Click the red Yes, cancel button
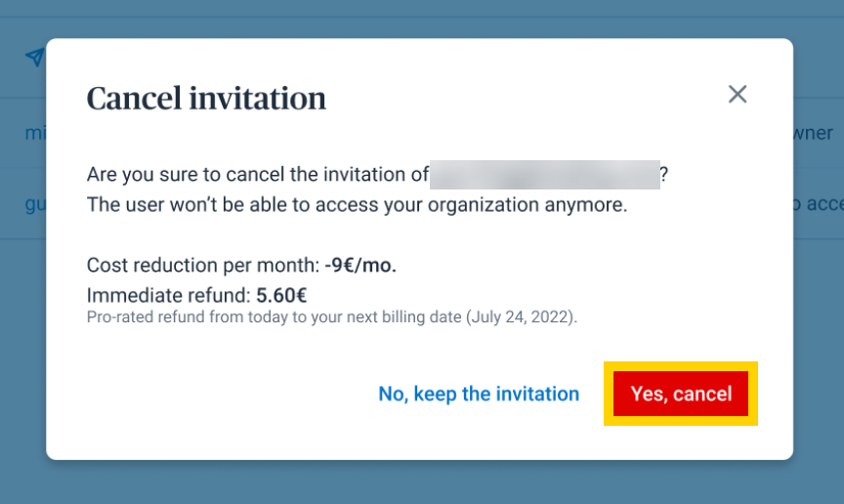 click(x=681, y=394)
